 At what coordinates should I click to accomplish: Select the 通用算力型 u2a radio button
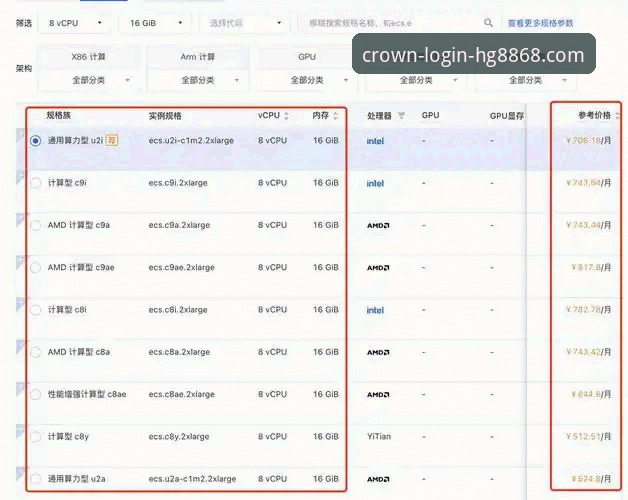click(36, 479)
